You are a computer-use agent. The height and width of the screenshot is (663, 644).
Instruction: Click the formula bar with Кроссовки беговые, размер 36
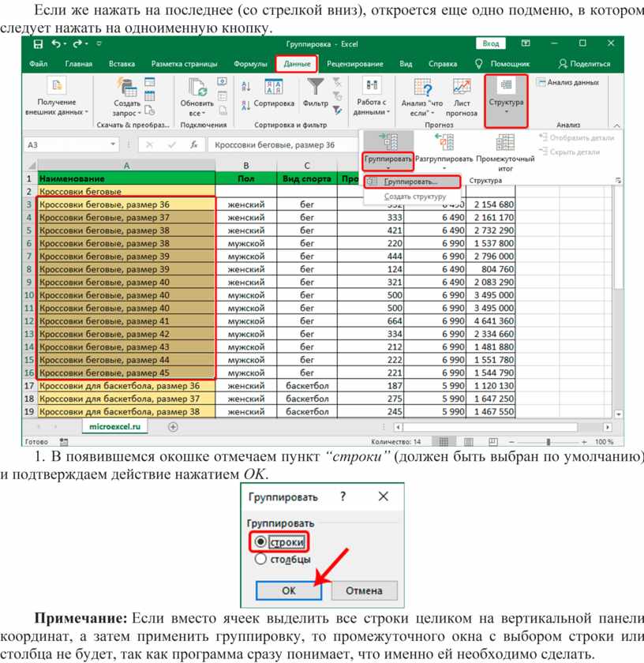283,145
